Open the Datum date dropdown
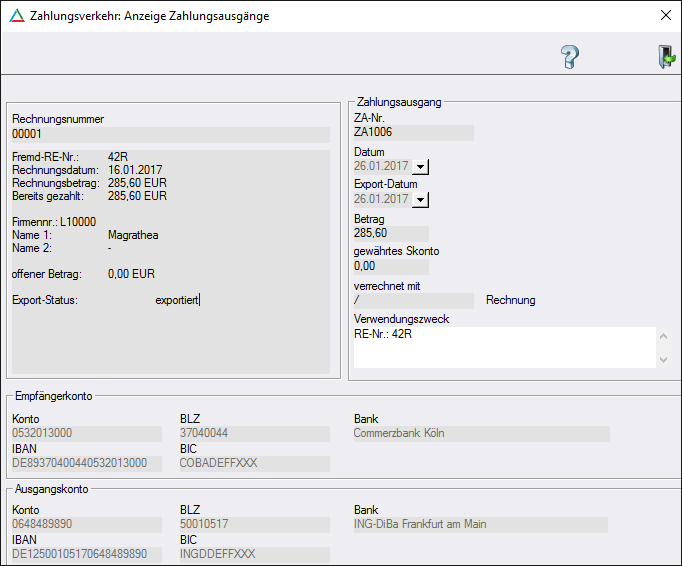 pos(420,167)
